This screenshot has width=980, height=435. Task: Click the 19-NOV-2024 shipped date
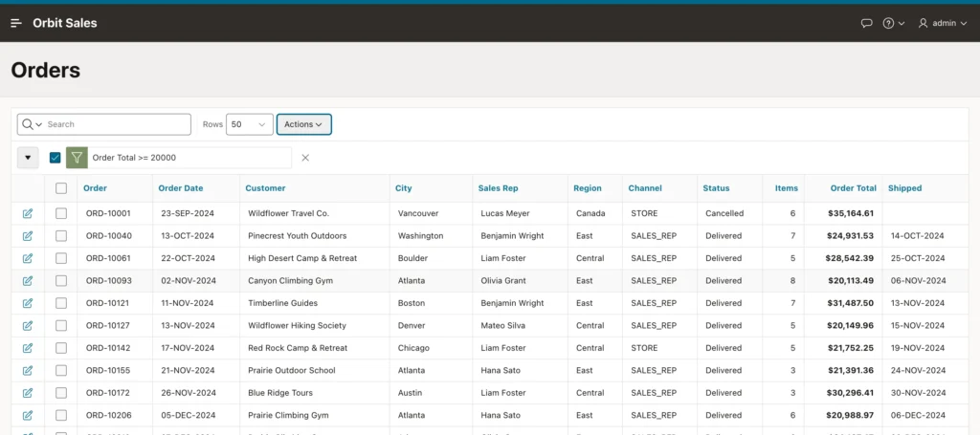pyautogui.click(x=918, y=348)
